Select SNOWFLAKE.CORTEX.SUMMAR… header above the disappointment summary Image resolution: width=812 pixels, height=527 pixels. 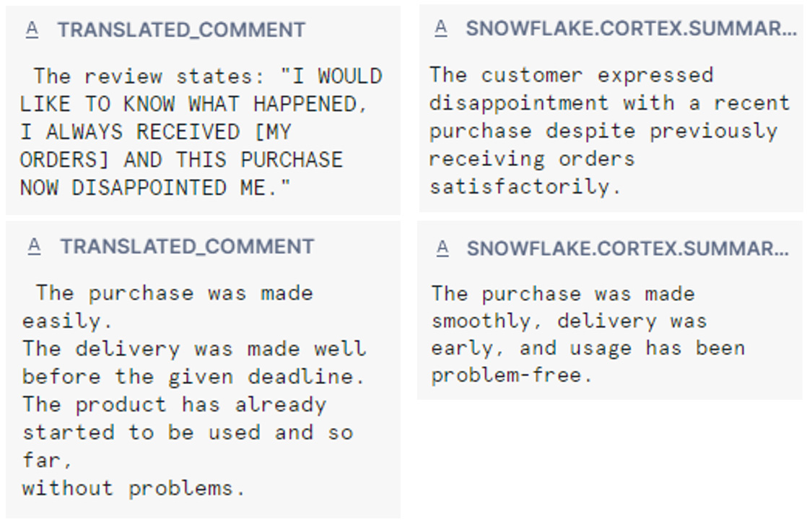coord(631,28)
